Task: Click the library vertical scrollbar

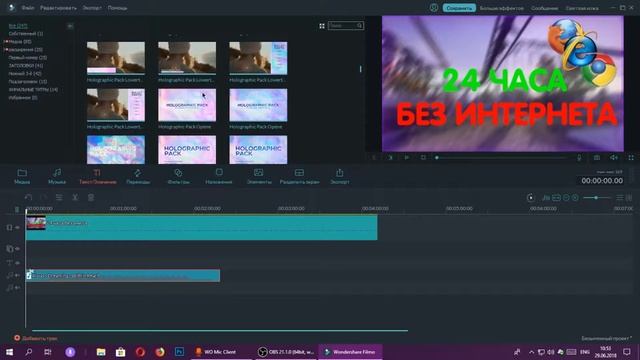Action: tap(360, 69)
